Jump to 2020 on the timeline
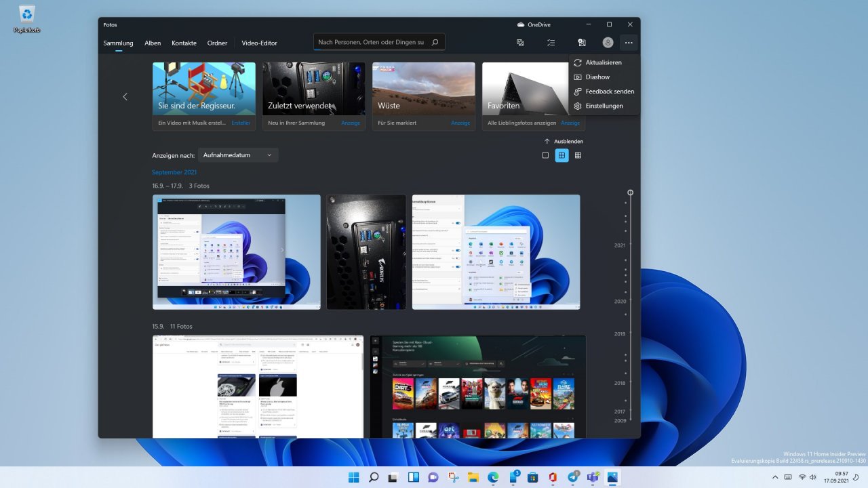 point(620,301)
